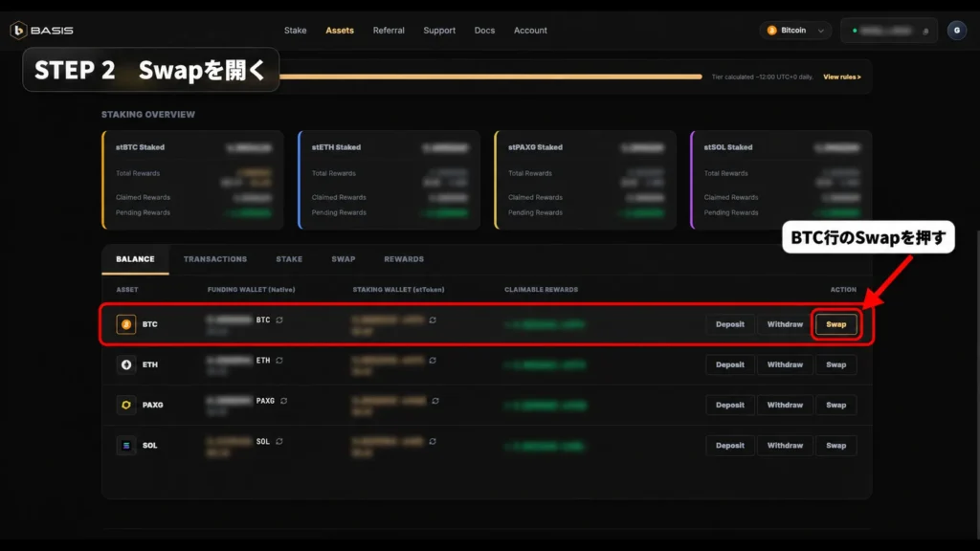Refresh the SOL funding wallet balance
The height and width of the screenshot is (551, 980).
[x=279, y=442]
